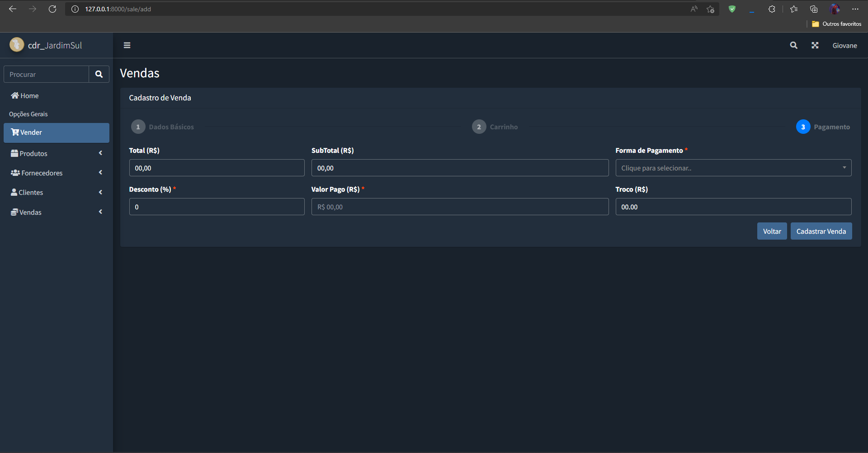868x453 pixels.
Task: Click the Cadastrar Venda button
Action: point(821,231)
